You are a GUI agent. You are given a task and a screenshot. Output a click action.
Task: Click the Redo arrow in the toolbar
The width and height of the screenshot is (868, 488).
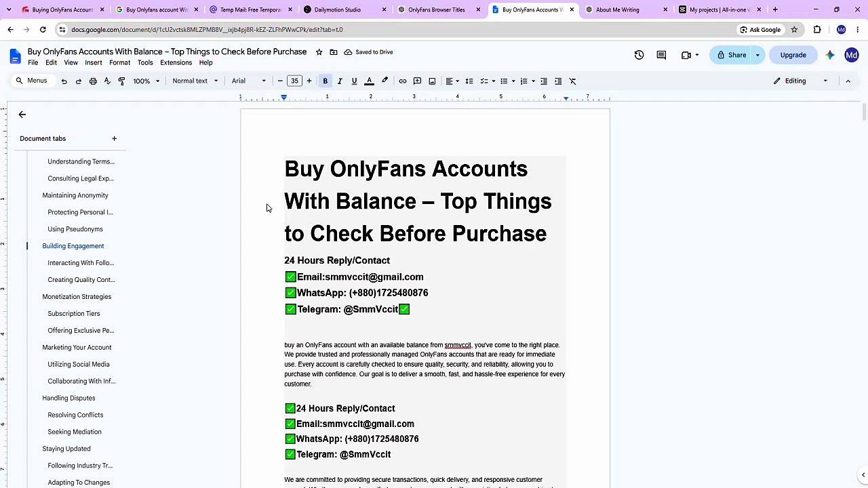pos(79,81)
